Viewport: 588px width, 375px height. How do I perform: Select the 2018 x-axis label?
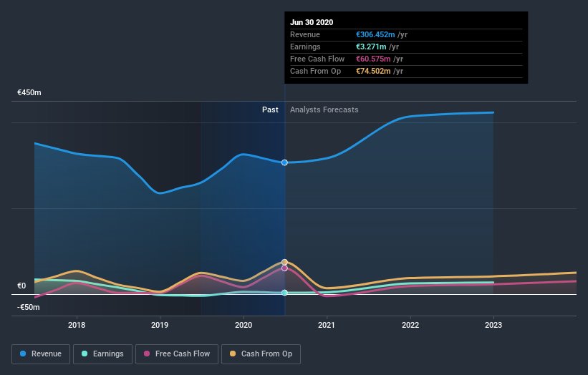pyautogui.click(x=77, y=325)
